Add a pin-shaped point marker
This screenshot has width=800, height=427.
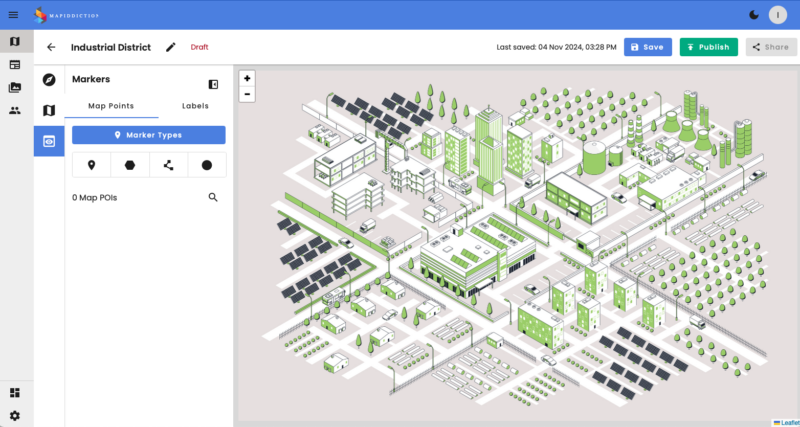(x=91, y=165)
